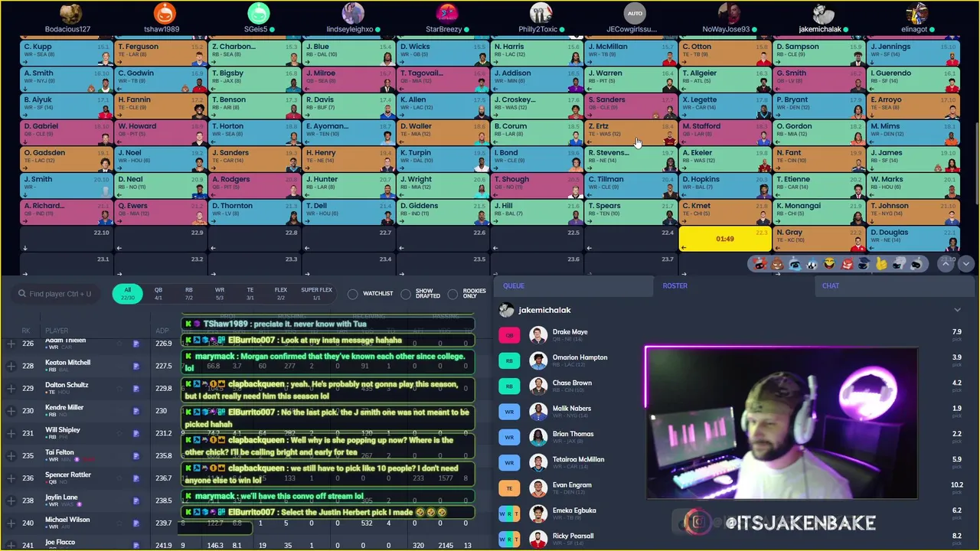Sort by the ADP column header

(x=162, y=331)
